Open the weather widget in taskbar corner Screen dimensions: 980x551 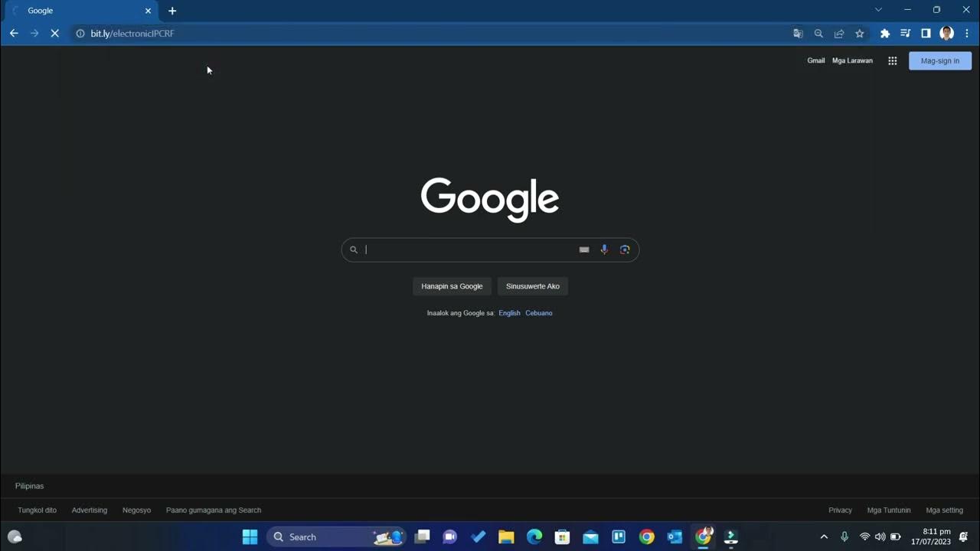tap(15, 537)
